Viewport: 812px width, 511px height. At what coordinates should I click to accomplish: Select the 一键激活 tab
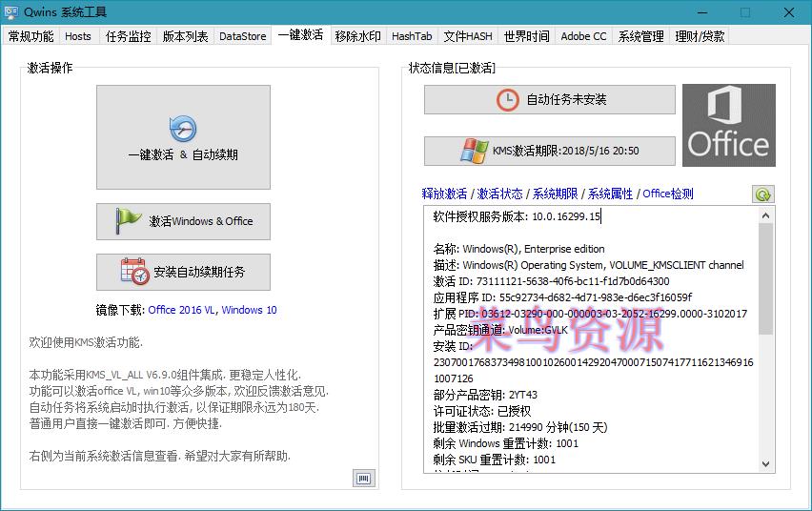[300, 34]
